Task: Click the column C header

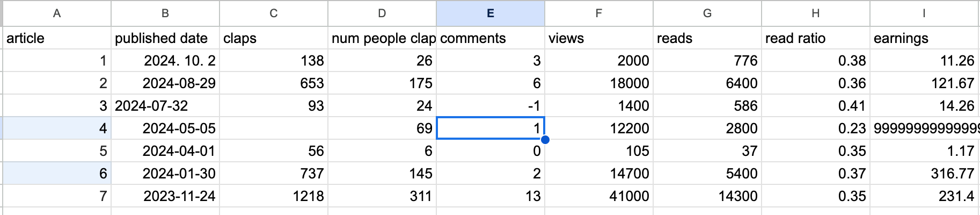Action: (x=273, y=13)
